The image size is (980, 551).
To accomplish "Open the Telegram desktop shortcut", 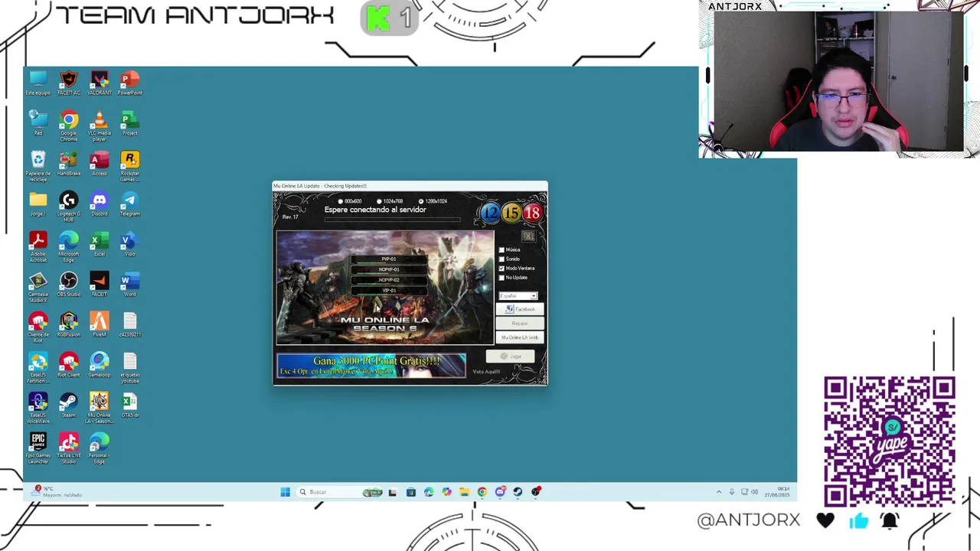I will 130,204.
